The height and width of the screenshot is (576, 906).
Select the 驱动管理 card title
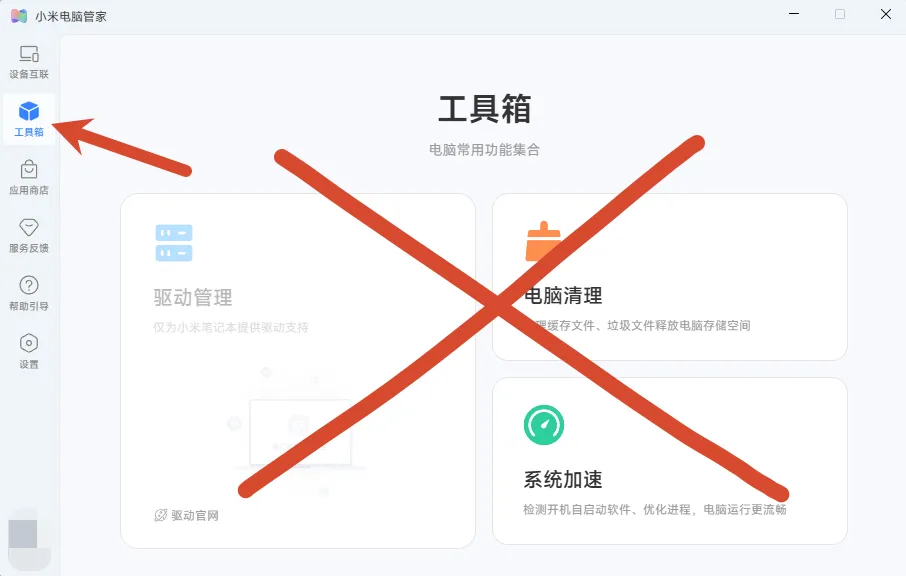pyautogui.click(x=193, y=298)
